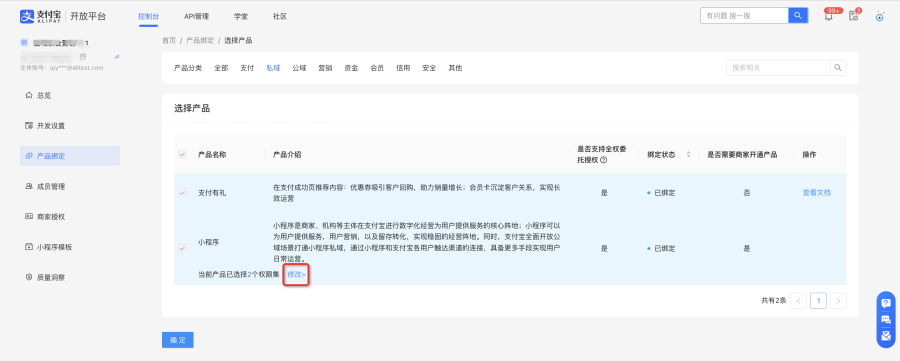This screenshot has height=361, width=900.
Task: Click the blue 确定 button
Action: click(177, 340)
